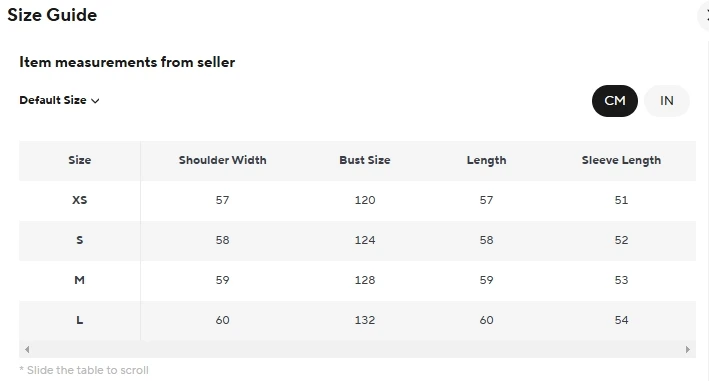
Task: Click the Length column header
Action: point(487,161)
